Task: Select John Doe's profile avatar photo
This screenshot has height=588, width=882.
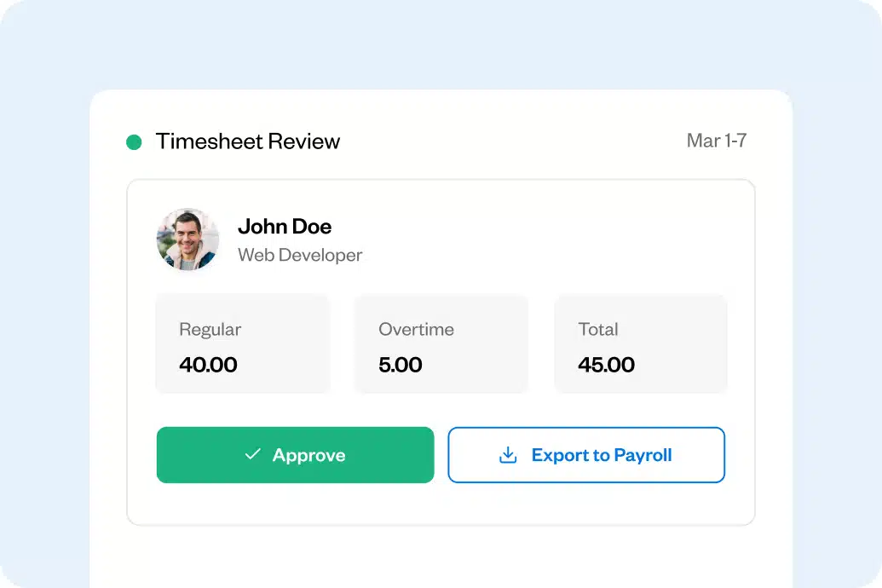Action: click(x=187, y=239)
